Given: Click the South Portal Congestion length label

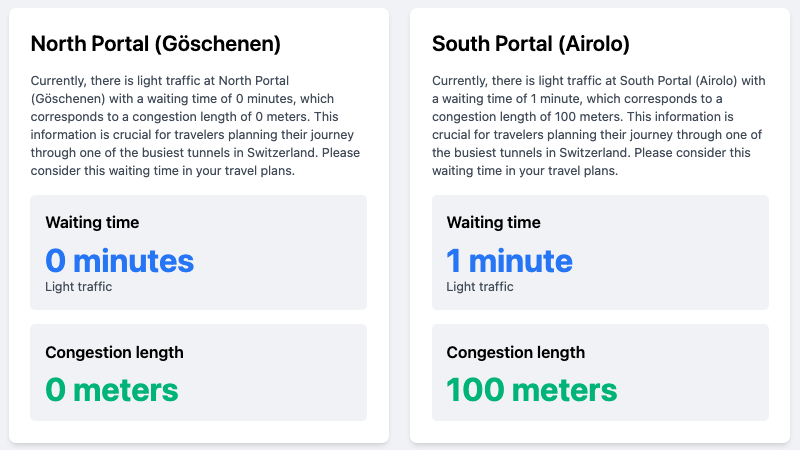Looking at the screenshot, I should coord(516,353).
